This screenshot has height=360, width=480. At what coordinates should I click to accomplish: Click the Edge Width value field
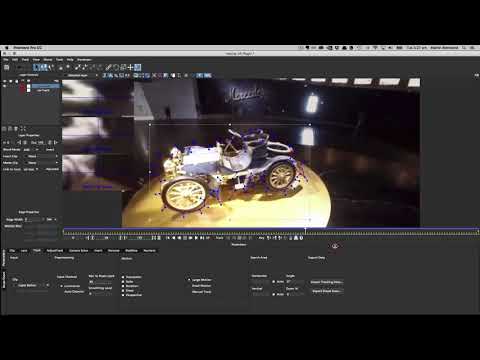(34, 220)
